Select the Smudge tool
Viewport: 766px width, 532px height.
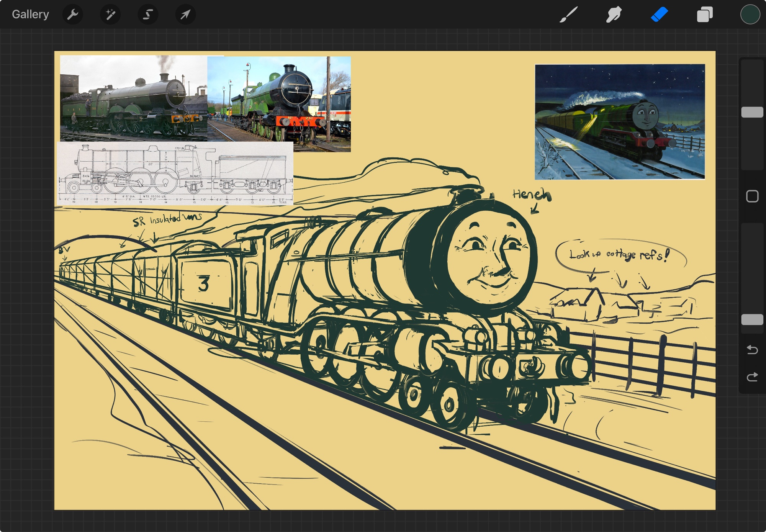tap(614, 15)
